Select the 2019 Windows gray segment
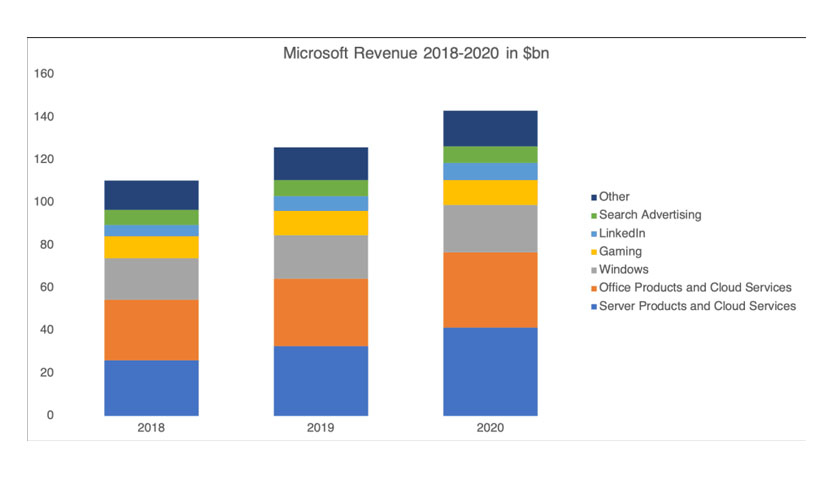This screenshot has height=492, width=815. [321, 257]
